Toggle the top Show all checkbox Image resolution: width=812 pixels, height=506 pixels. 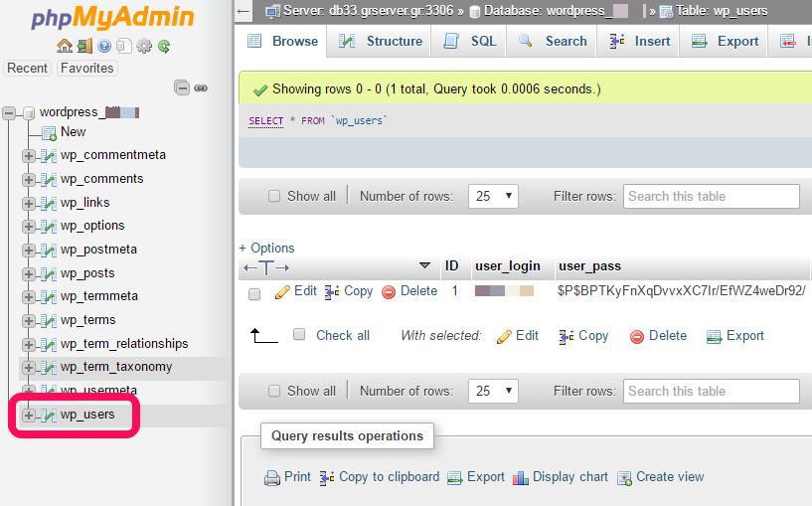click(x=274, y=196)
